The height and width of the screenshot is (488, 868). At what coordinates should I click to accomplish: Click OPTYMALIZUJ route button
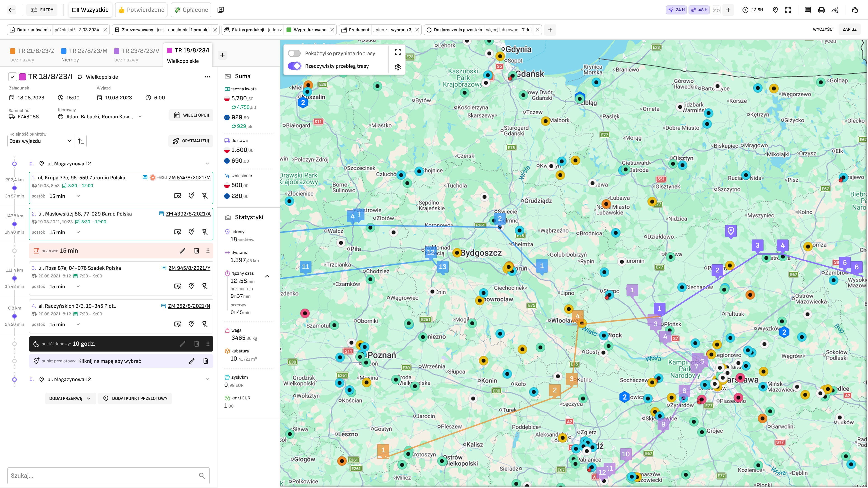[x=191, y=141]
